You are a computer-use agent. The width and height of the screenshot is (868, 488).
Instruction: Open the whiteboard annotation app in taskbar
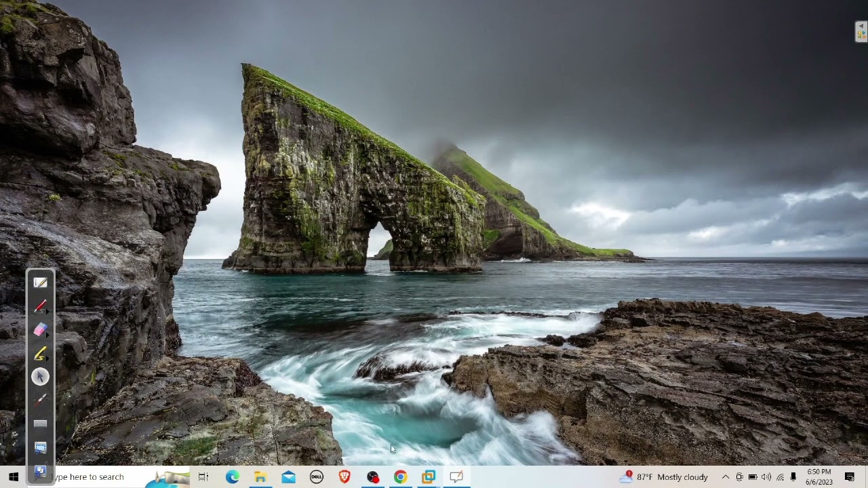[456, 477]
